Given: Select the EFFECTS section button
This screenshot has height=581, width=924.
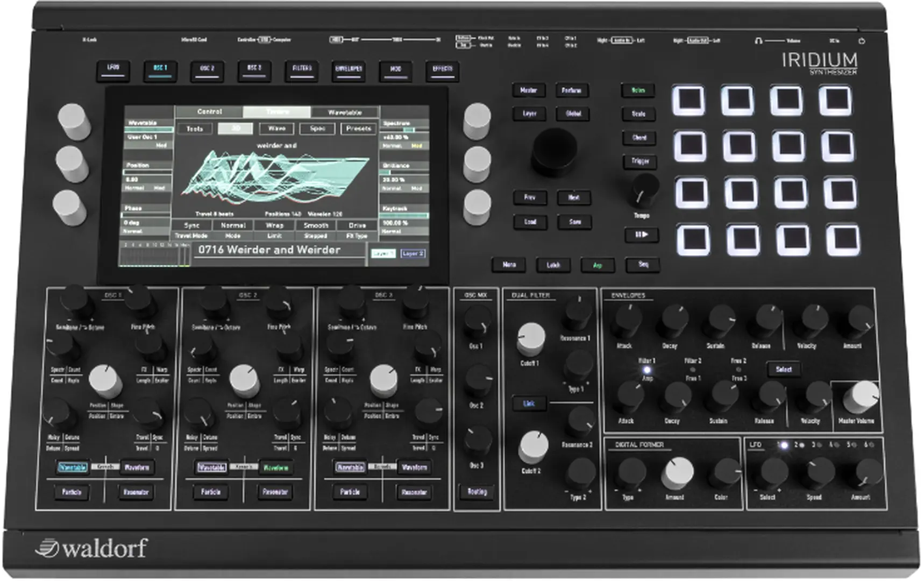Looking at the screenshot, I should pos(442,69).
